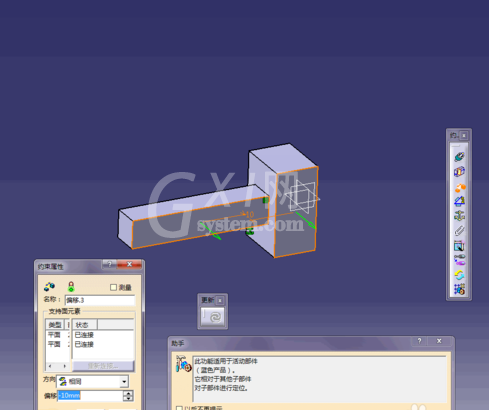Click the Reuse Pattern icon
The image size is (489, 410).
pyautogui.click(x=459, y=289)
